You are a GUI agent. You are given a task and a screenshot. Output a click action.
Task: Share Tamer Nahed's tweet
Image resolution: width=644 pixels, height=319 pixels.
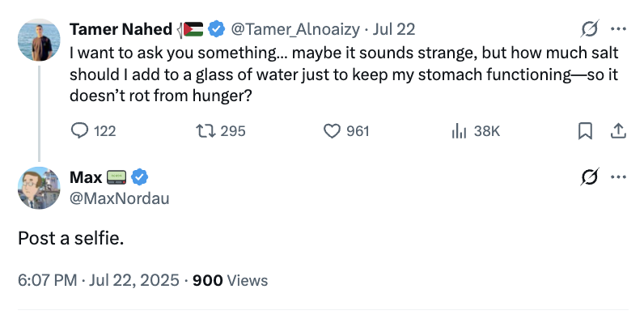618,131
